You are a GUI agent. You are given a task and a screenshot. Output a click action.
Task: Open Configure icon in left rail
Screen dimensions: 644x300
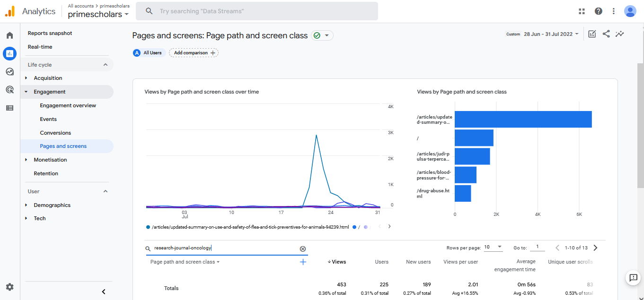coord(9,108)
